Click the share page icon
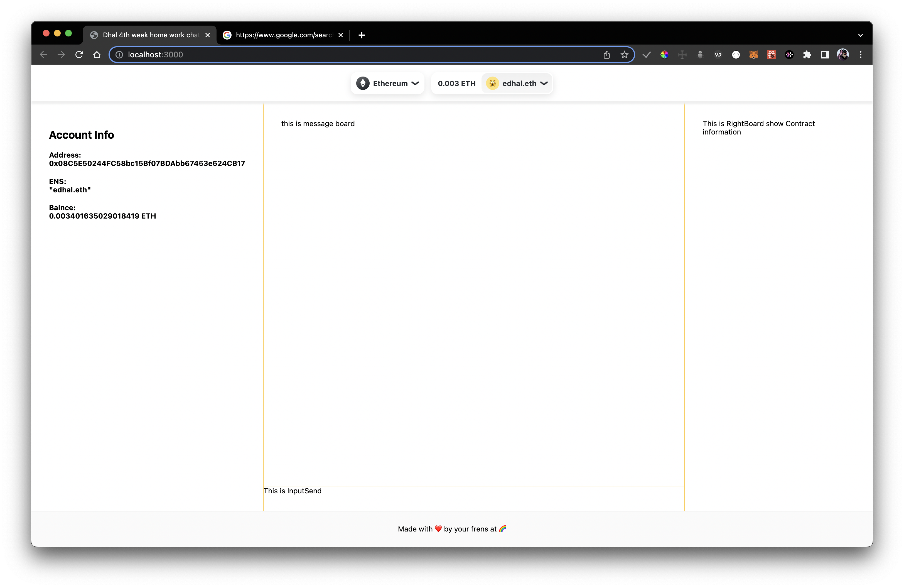904x588 pixels. 606,55
